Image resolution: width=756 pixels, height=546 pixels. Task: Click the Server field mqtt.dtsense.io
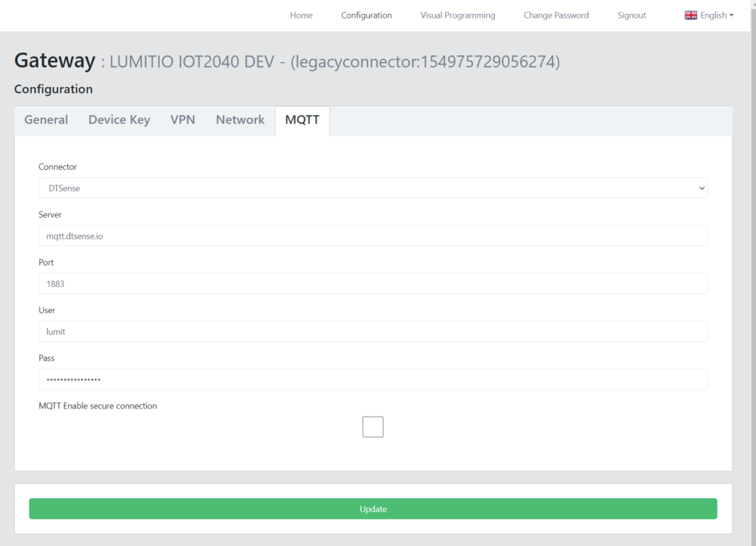click(x=373, y=236)
